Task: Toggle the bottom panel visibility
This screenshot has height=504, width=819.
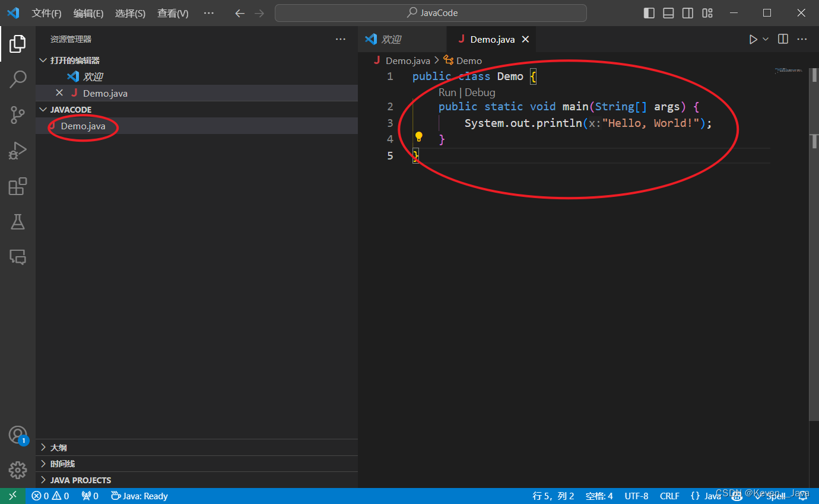Action: click(668, 13)
